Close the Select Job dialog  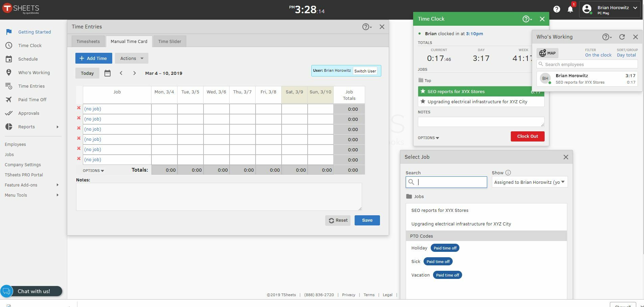(x=566, y=157)
